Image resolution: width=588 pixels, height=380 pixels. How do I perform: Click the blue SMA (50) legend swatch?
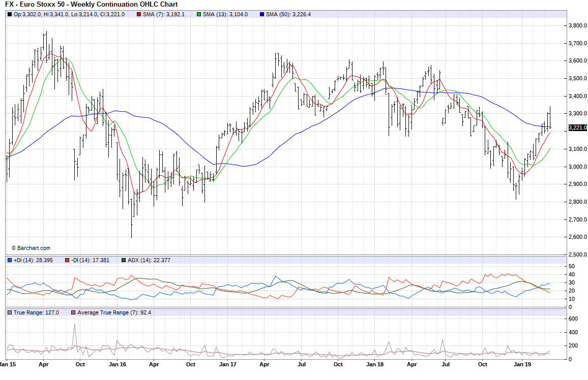[261, 14]
